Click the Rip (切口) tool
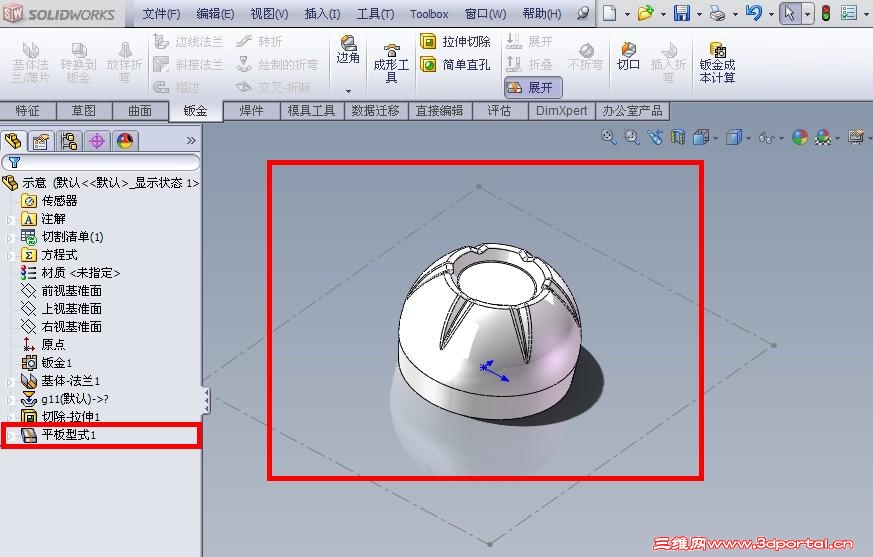The height and width of the screenshot is (557, 873). (x=628, y=57)
